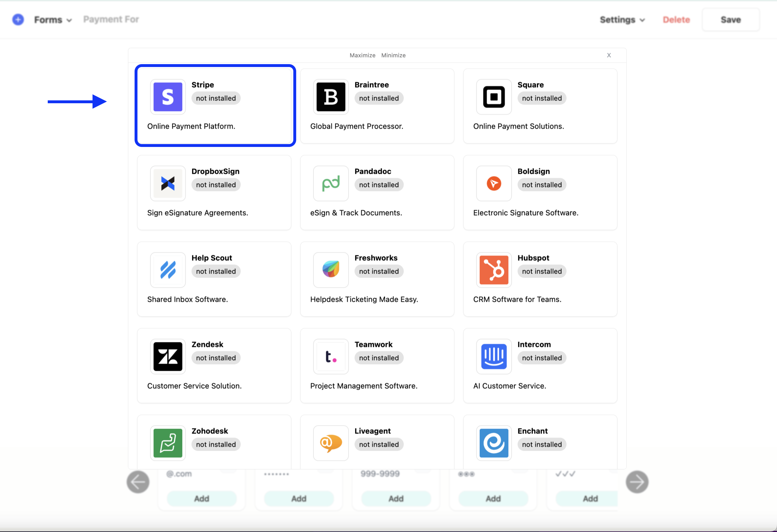Image resolution: width=777 pixels, height=532 pixels.
Task: Click the Freshworks not installed badge
Action: pyautogui.click(x=379, y=271)
